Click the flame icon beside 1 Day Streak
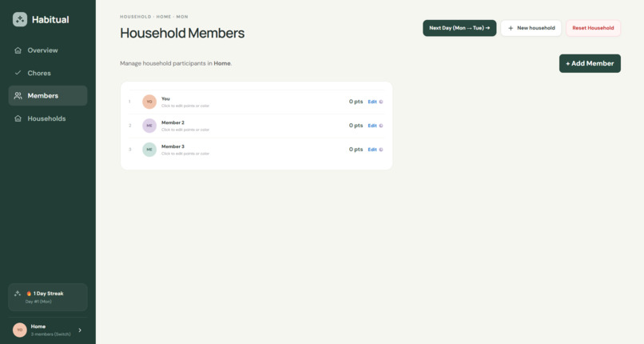644x344 pixels. click(x=29, y=294)
